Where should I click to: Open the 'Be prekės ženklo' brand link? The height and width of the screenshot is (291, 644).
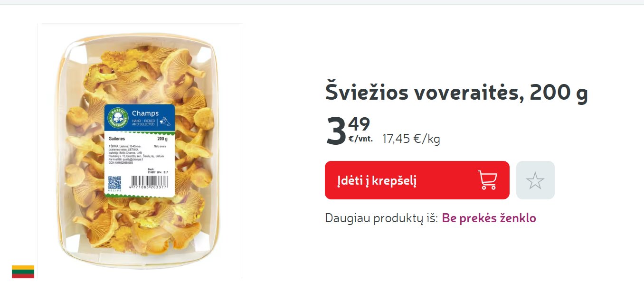[489, 218]
